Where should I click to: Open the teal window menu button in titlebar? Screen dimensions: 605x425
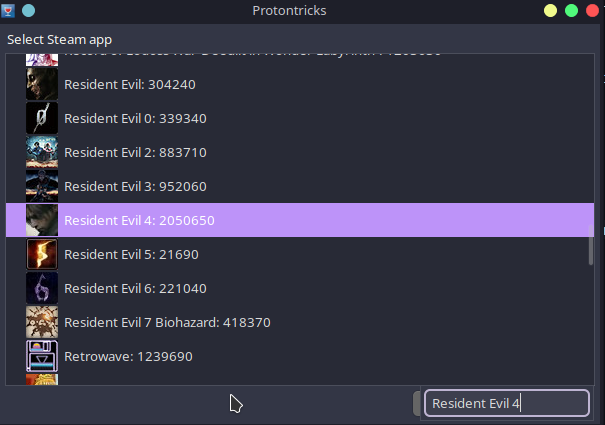pyautogui.click(x=29, y=10)
